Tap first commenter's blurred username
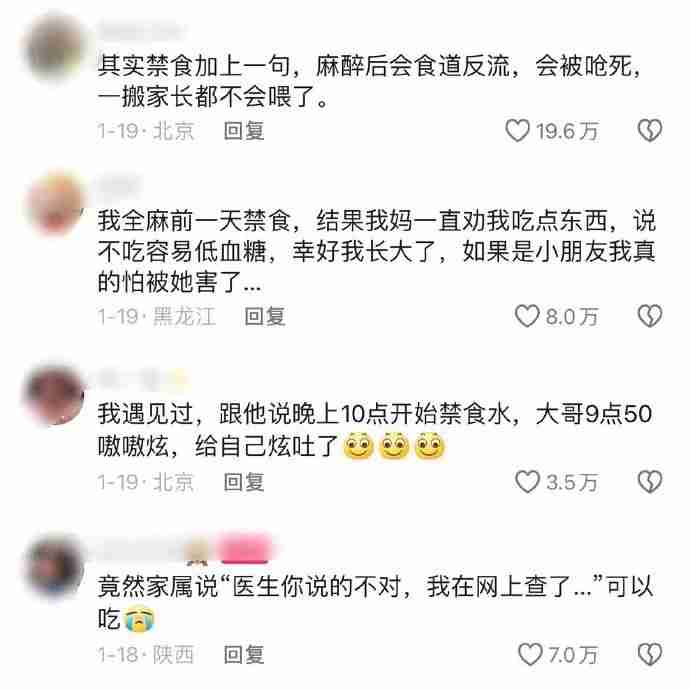 [x=139, y=30]
